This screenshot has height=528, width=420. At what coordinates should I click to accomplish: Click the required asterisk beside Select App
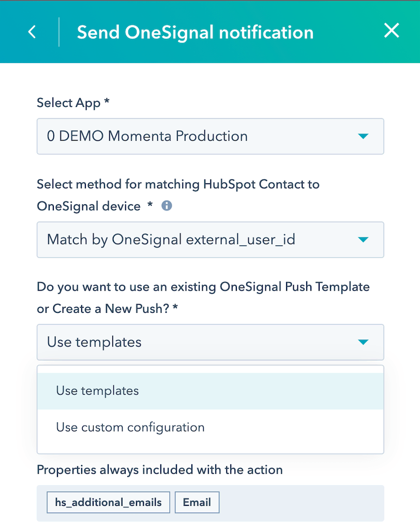pos(106,102)
